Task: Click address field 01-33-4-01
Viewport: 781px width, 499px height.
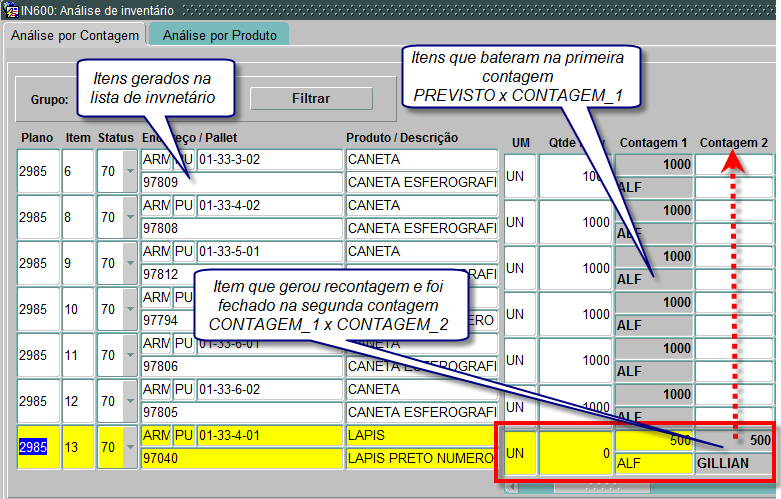Action: coord(269,435)
